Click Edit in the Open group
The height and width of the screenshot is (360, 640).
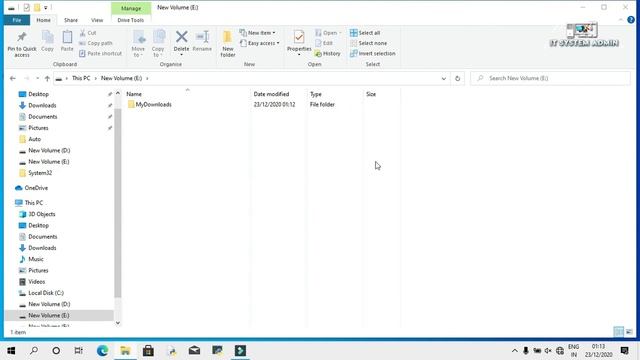(x=324, y=43)
